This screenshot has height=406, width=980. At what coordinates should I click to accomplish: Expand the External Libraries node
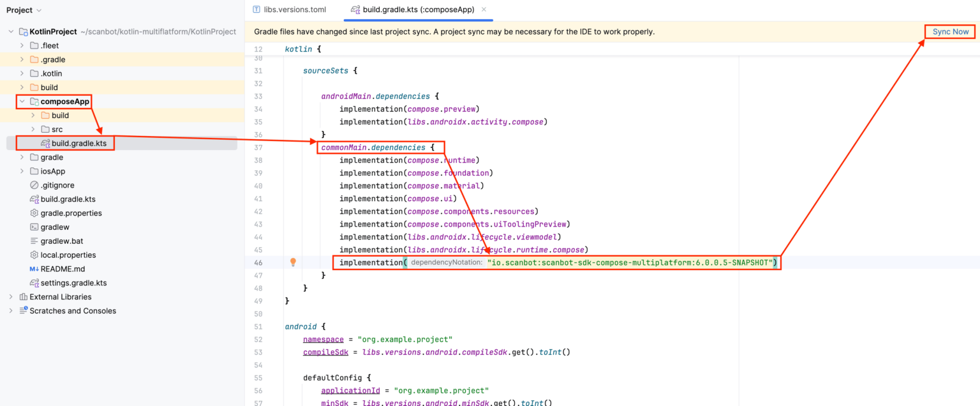pyautogui.click(x=10, y=297)
